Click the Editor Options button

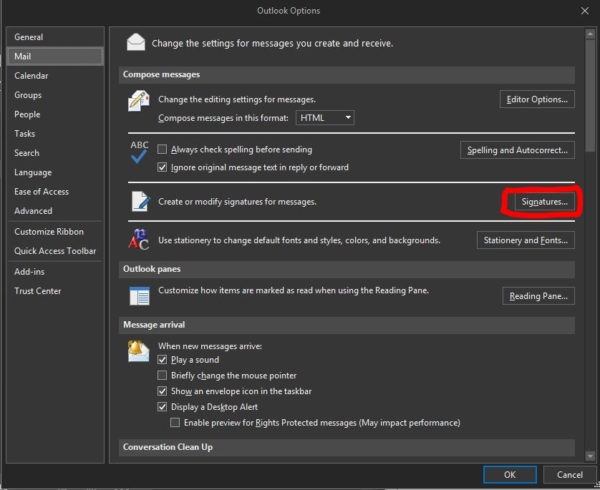tap(537, 99)
